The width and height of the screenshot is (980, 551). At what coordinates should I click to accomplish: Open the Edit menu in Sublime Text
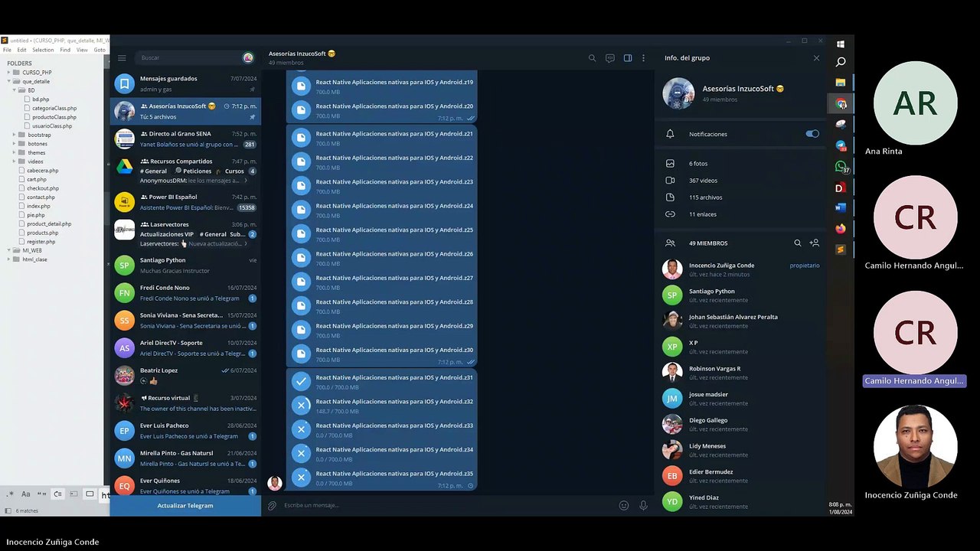[21, 50]
